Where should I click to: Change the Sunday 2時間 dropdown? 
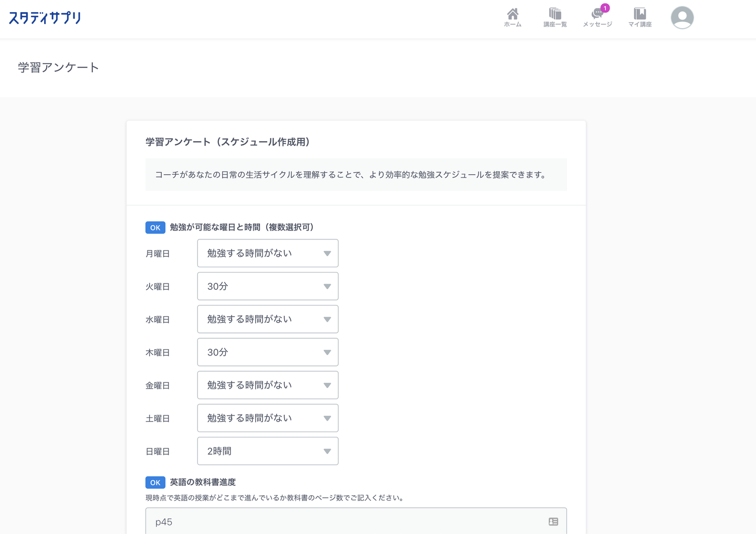coord(268,451)
